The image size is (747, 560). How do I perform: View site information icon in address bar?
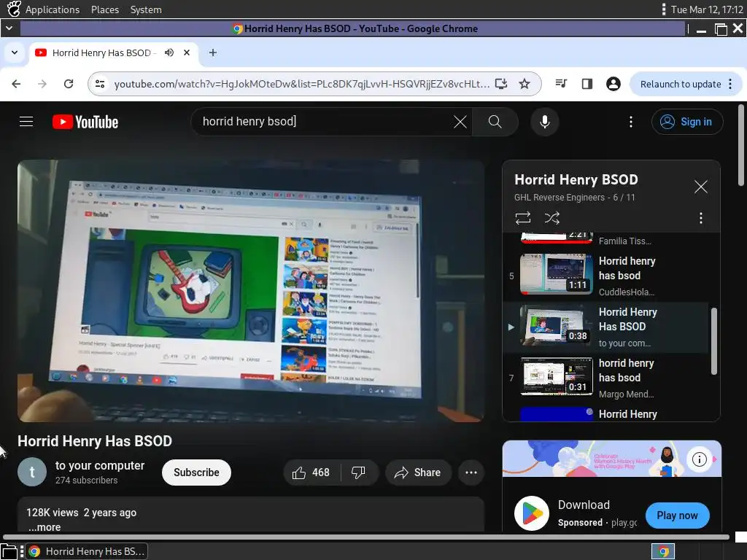(x=100, y=84)
